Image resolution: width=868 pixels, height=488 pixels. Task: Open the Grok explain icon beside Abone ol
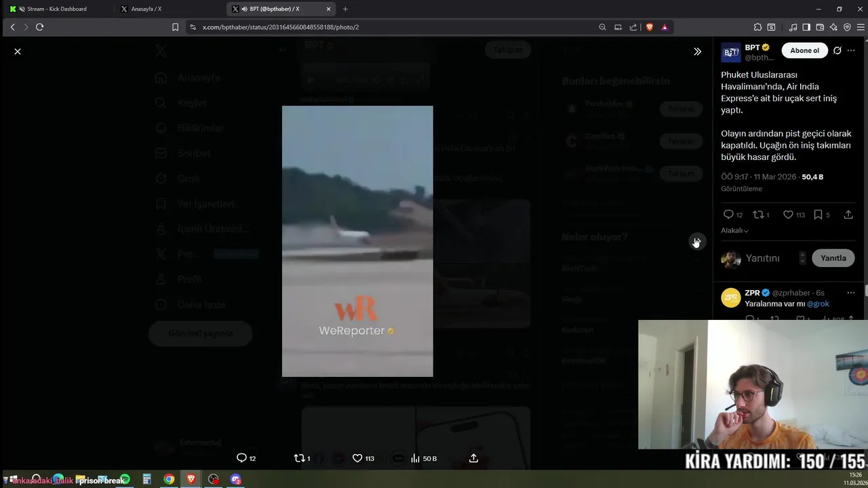click(837, 50)
